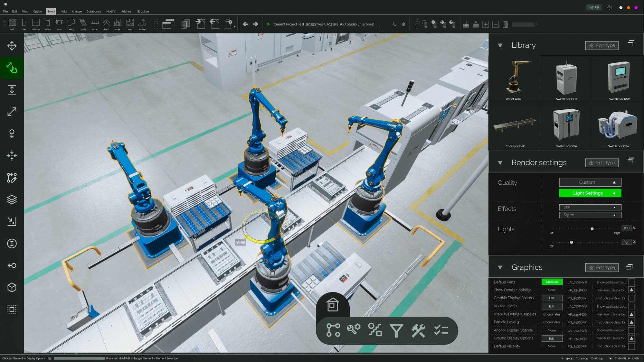Collapse the Library panel
The width and height of the screenshot is (644, 362).
tap(500, 45)
